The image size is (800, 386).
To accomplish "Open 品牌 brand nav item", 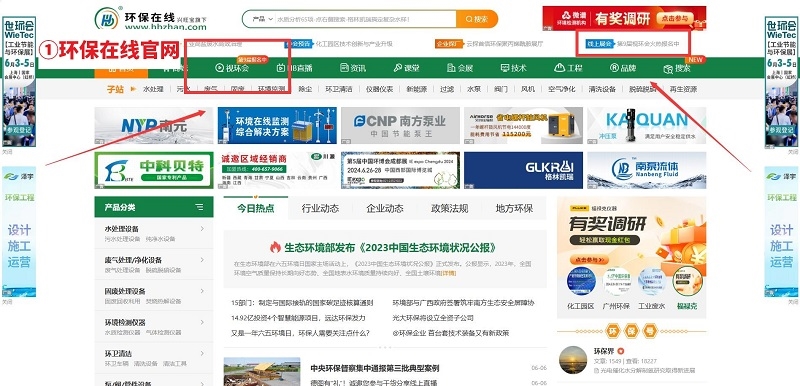I will pyautogui.click(x=623, y=68).
